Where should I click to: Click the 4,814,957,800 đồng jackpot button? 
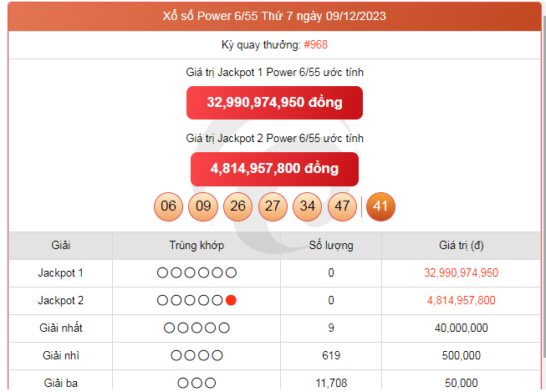(274, 169)
